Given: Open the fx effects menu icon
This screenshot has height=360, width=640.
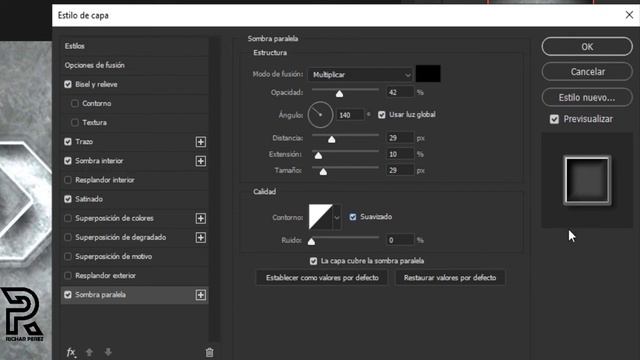Looking at the screenshot, I should 71,352.
